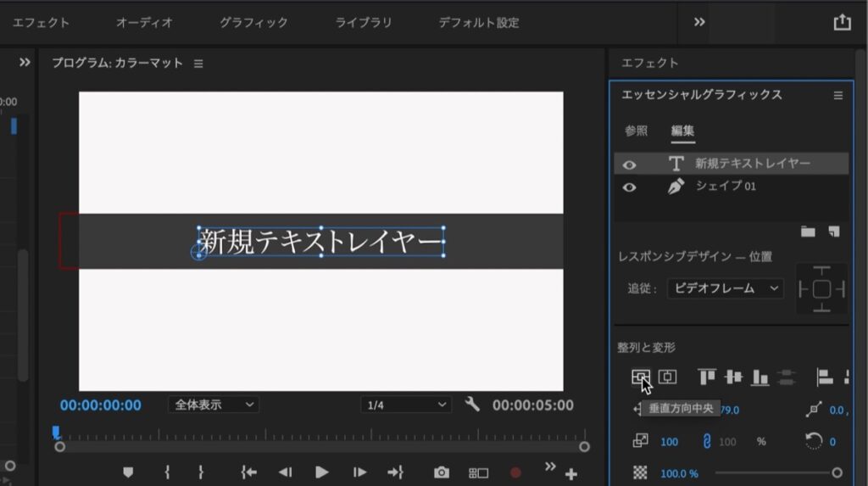Image resolution: width=868 pixels, height=486 pixels.
Task: Mark Out point
Action: (x=200, y=472)
